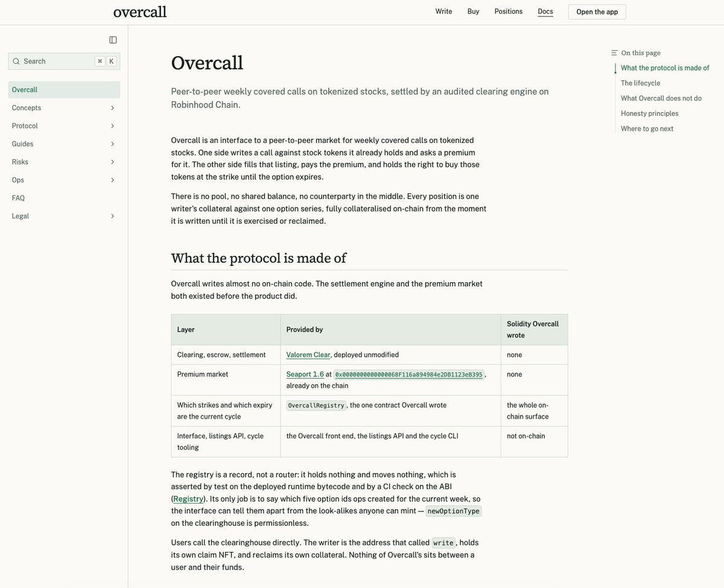The width and height of the screenshot is (724, 588).
Task: Click the Open the app button
Action: pyautogui.click(x=597, y=12)
